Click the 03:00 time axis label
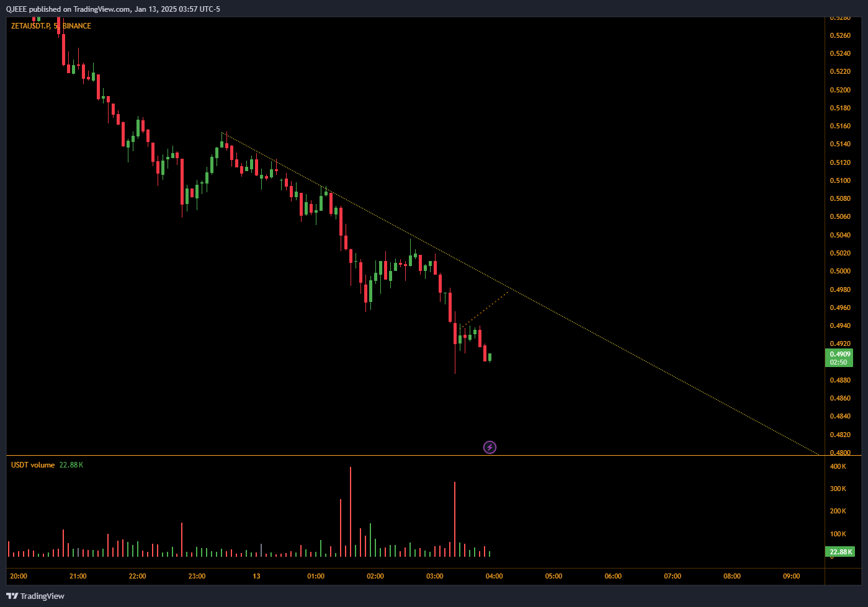Viewport: 868px width, 607px height. point(435,576)
